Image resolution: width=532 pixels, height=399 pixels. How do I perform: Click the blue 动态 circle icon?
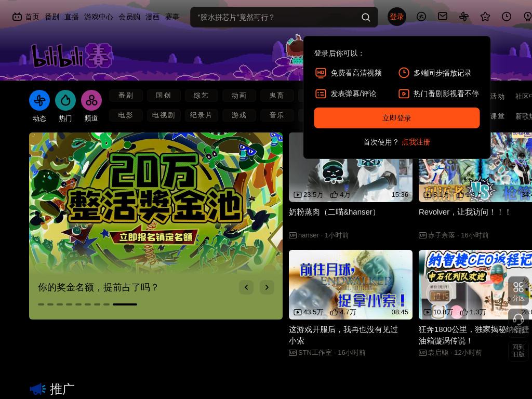(x=39, y=100)
